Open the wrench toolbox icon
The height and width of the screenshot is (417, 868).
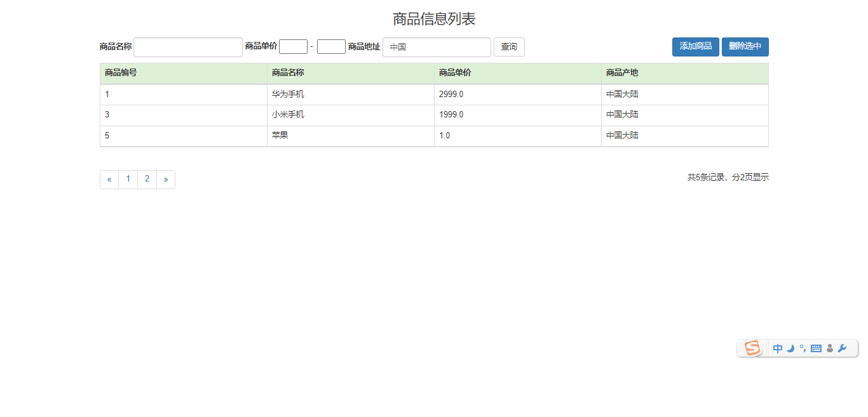(x=843, y=348)
